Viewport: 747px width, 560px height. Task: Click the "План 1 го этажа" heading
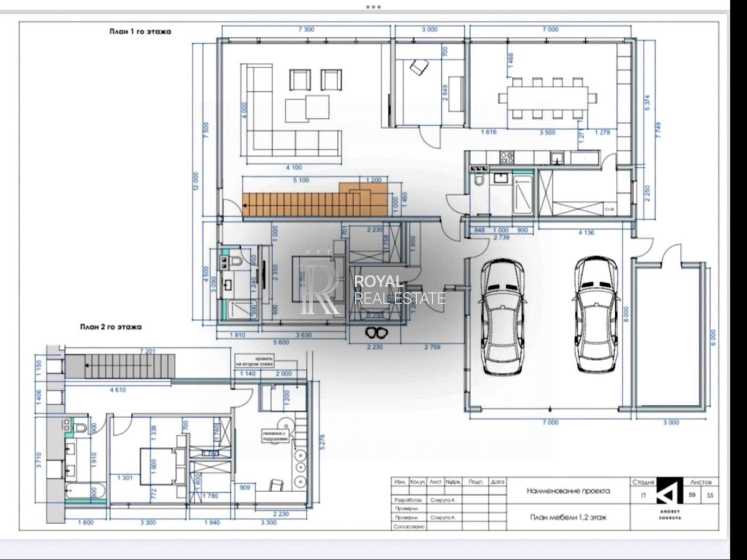tap(140, 31)
